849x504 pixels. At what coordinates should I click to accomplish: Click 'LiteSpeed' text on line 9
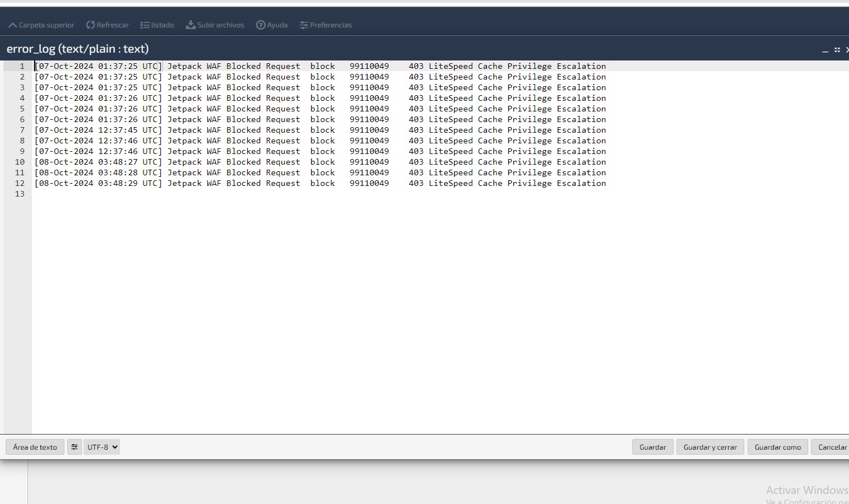(451, 151)
